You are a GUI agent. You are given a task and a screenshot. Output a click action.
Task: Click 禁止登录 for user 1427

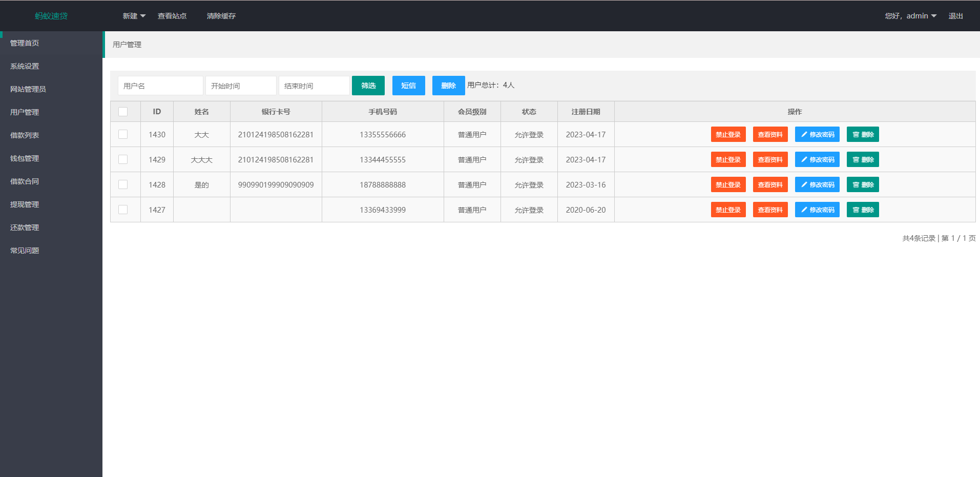(x=728, y=210)
